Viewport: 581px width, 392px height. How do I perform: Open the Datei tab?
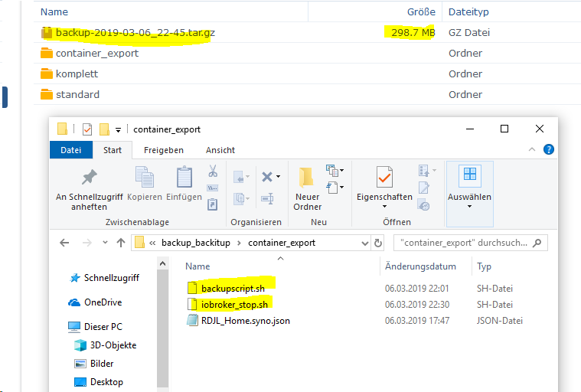click(70, 150)
